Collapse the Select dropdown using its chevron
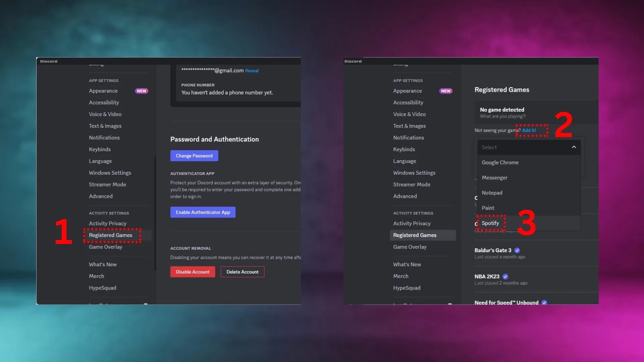 click(574, 147)
